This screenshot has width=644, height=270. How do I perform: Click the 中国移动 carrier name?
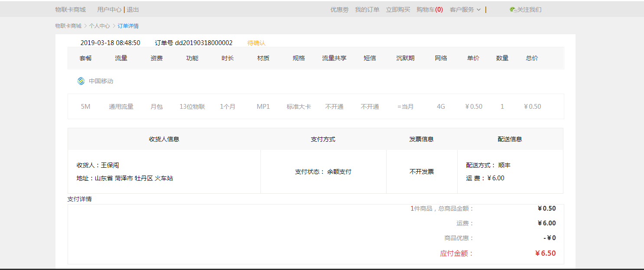click(101, 81)
